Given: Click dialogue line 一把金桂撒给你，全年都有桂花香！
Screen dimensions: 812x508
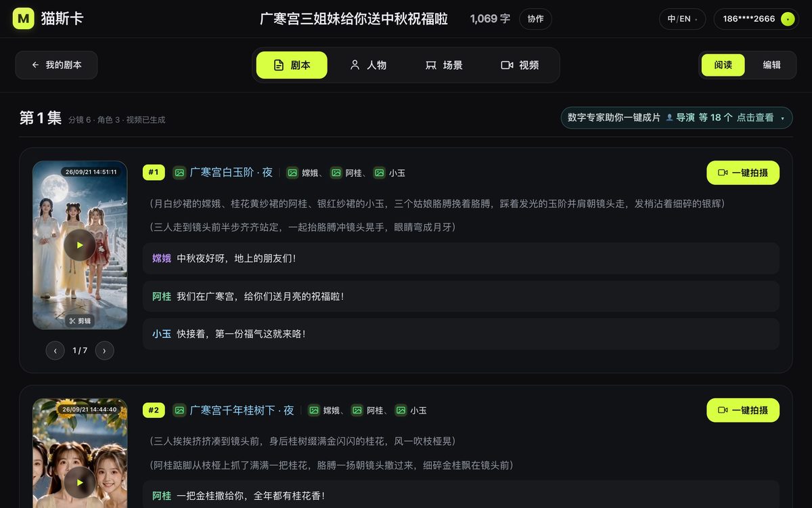Looking at the screenshot, I should 461,495.
